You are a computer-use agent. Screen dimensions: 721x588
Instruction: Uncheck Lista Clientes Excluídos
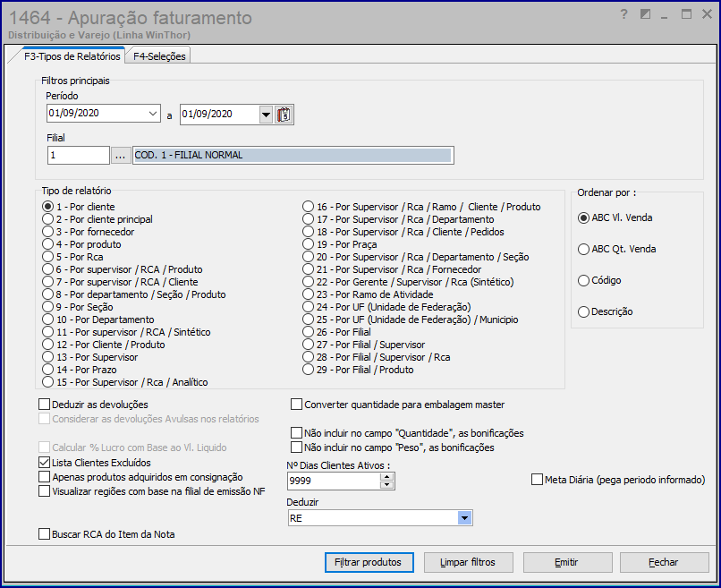coord(95,463)
